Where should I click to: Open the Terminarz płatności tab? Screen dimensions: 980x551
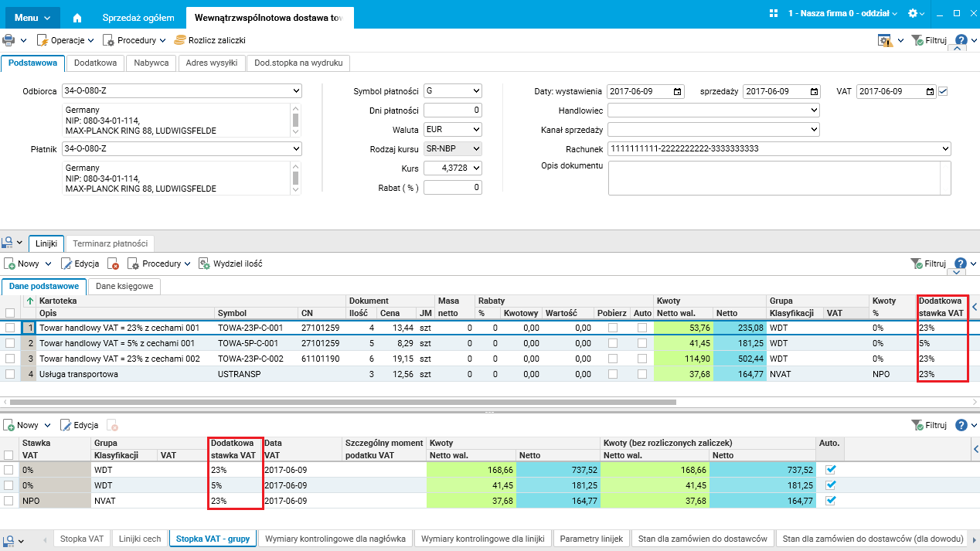[x=111, y=243]
